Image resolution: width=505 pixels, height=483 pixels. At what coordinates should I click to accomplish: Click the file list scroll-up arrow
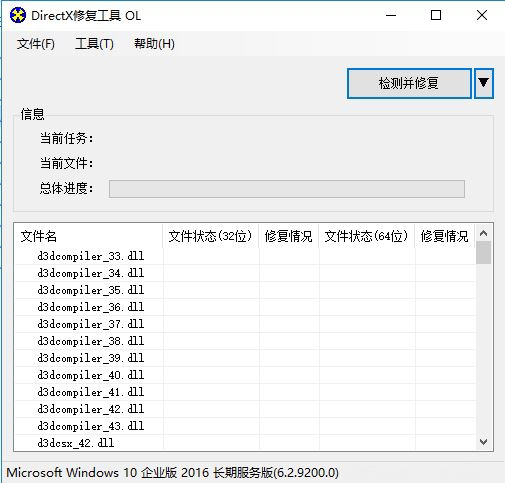[483, 233]
